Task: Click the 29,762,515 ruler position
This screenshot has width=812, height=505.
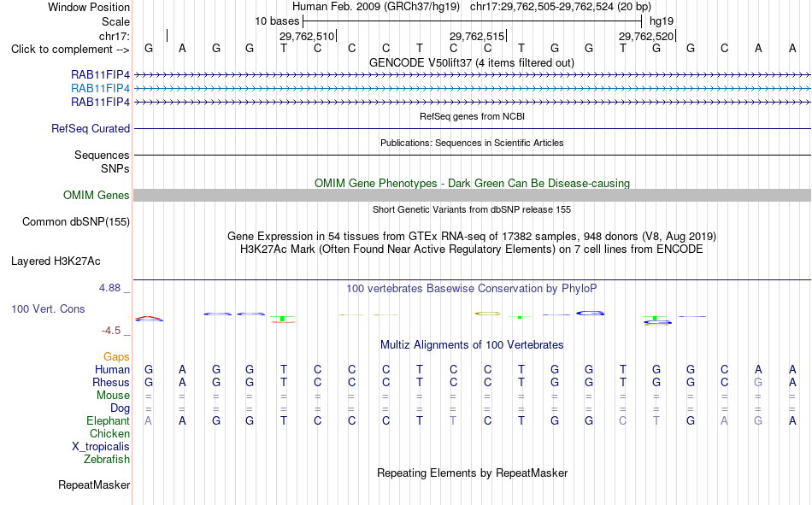Action: click(x=477, y=36)
